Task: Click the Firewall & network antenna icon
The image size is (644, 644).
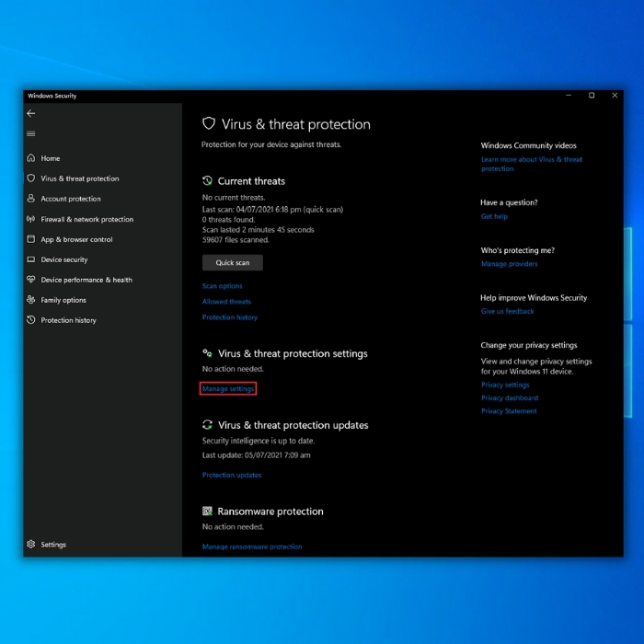Action: click(x=30, y=219)
